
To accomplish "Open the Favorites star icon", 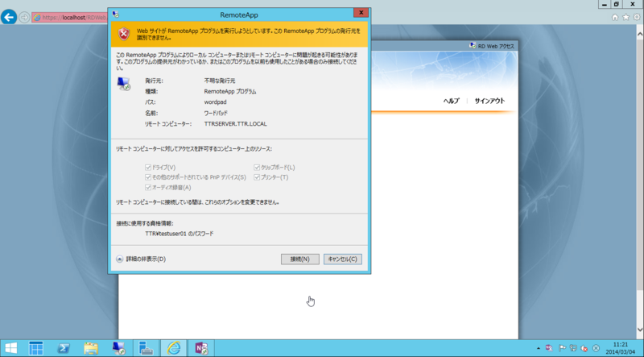I will pos(625,17).
